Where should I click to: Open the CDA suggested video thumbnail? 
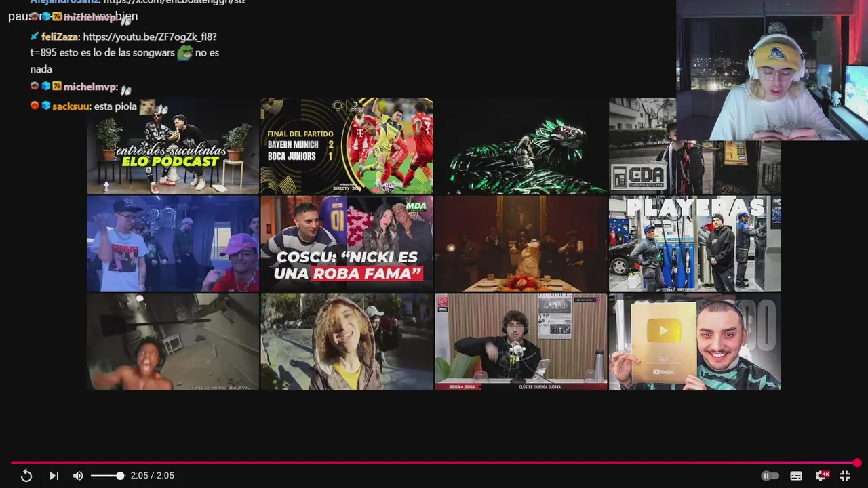pos(694,167)
